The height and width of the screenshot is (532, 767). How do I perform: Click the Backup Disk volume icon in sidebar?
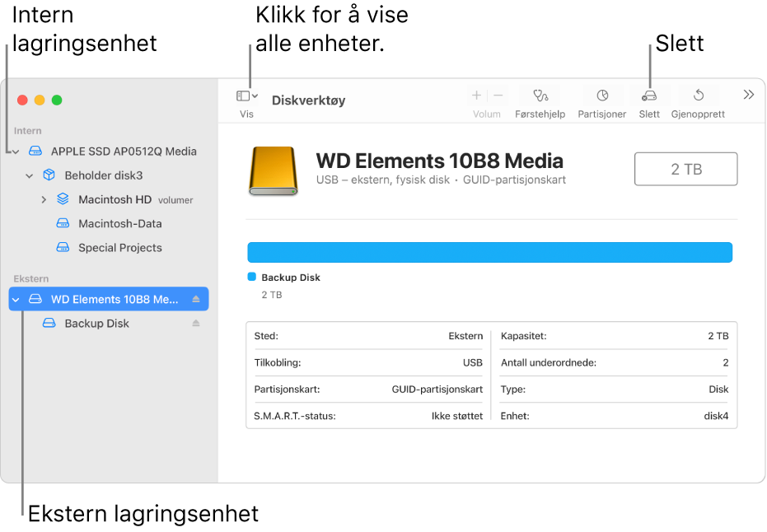pyautogui.click(x=49, y=323)
